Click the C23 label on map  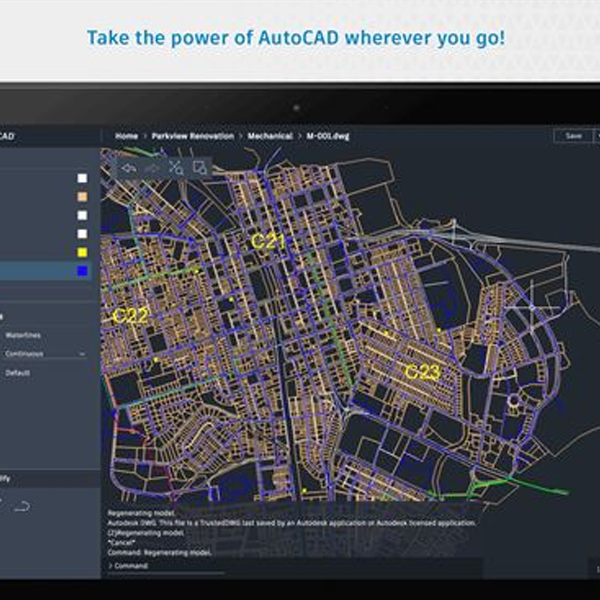[422, 371]
